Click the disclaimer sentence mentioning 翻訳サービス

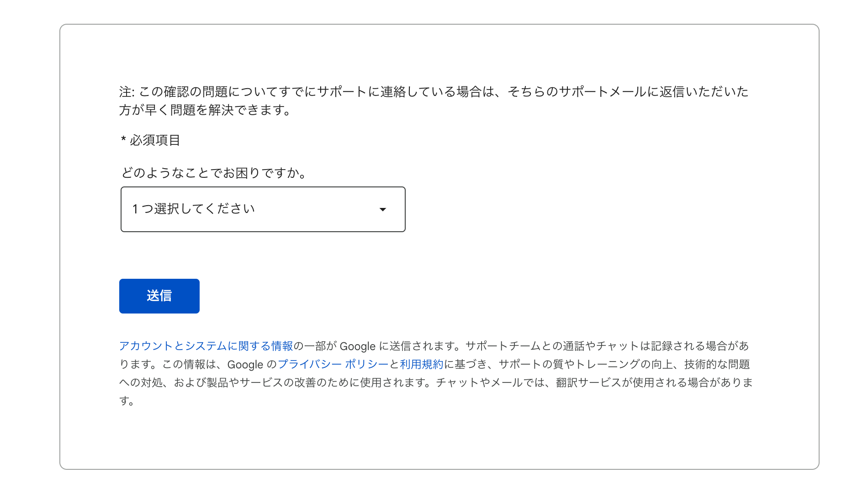click(595, 383)
